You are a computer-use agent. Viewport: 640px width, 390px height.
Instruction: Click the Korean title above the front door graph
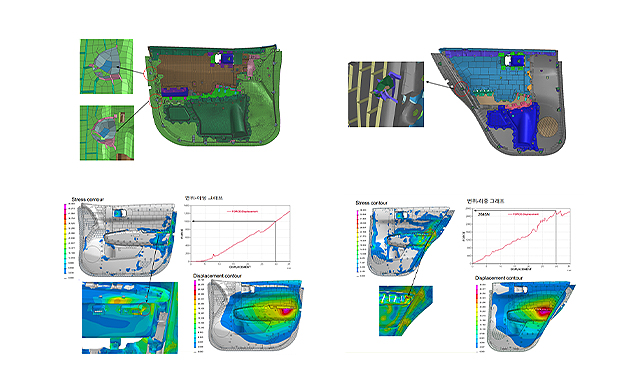coord(204,198)
